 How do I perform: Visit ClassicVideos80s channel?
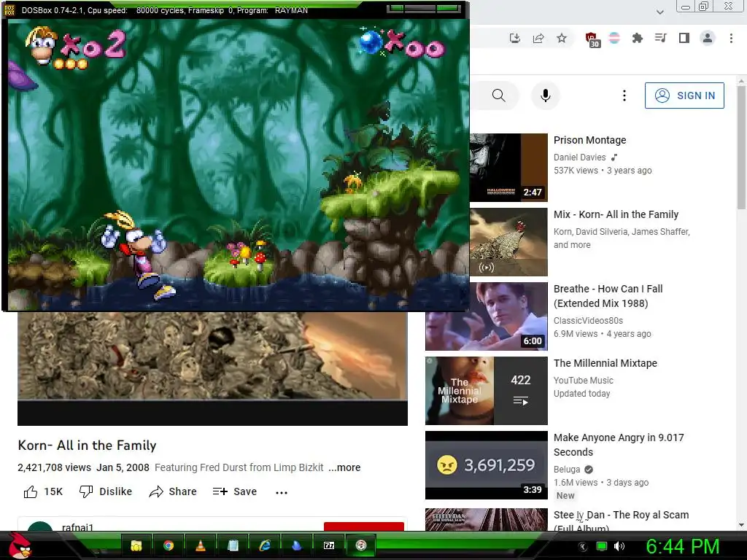pyautogui.click(x=589, y=321)
